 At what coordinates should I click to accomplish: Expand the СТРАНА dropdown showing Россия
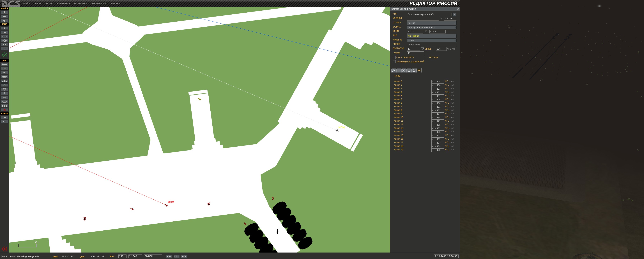431,23
